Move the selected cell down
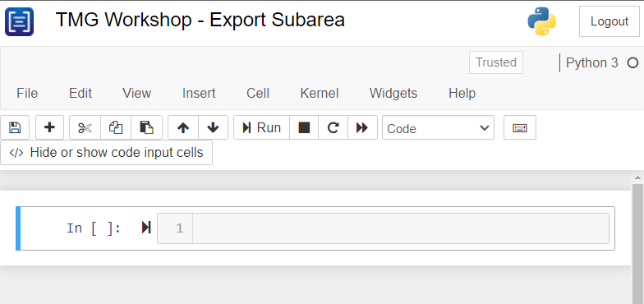 click(214, 128)
